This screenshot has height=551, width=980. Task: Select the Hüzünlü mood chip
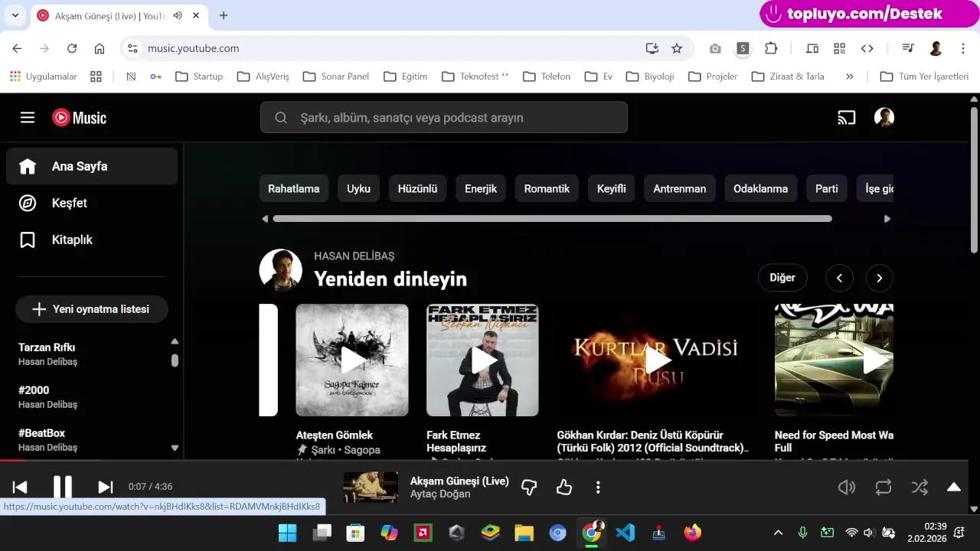pos(417,188)
